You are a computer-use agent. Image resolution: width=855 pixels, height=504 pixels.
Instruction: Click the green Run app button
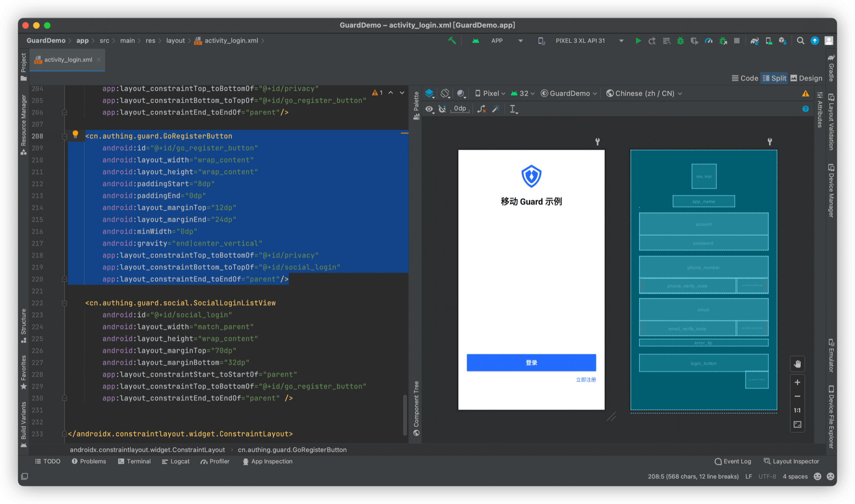(638, 41)
